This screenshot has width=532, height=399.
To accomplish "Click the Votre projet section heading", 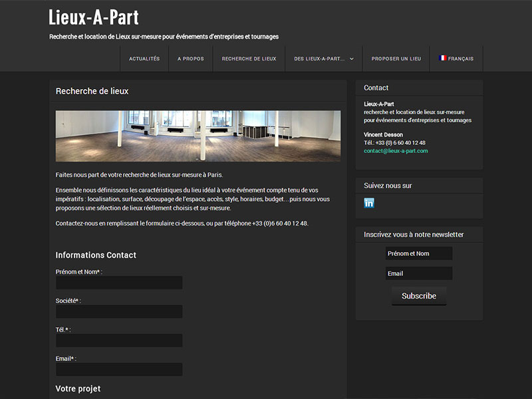I will [x=78, y=388].
